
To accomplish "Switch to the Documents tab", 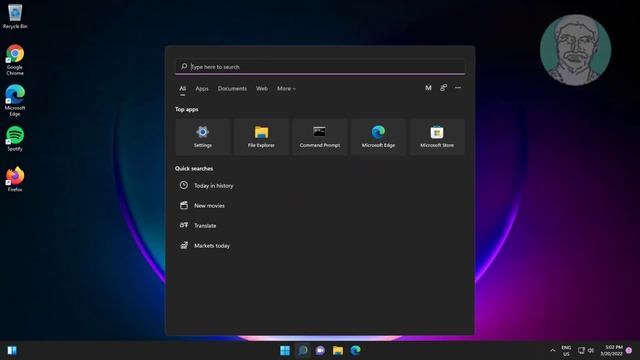I will pyautogui.click(x=232, y=89).
